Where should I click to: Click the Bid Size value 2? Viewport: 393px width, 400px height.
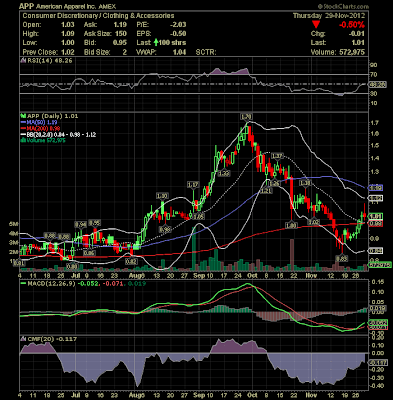coord(125,52)
